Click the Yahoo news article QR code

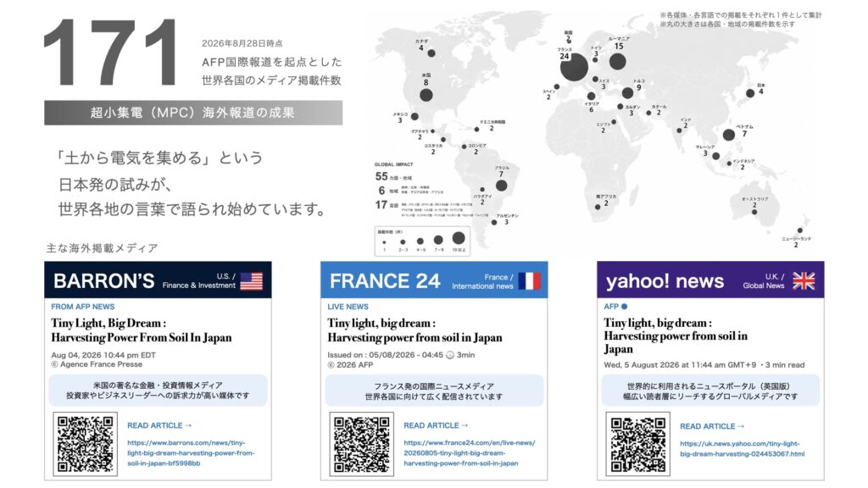637,444
